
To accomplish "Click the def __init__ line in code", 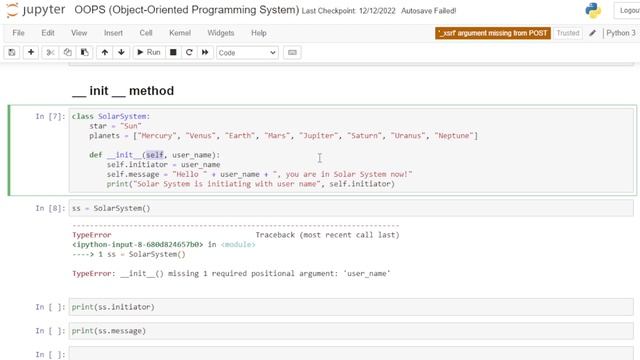I will click(155, 155).
